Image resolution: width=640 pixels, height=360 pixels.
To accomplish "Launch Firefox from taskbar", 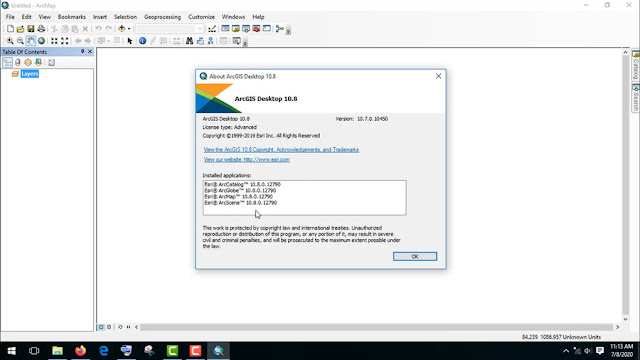I will [x=80, y=351].
